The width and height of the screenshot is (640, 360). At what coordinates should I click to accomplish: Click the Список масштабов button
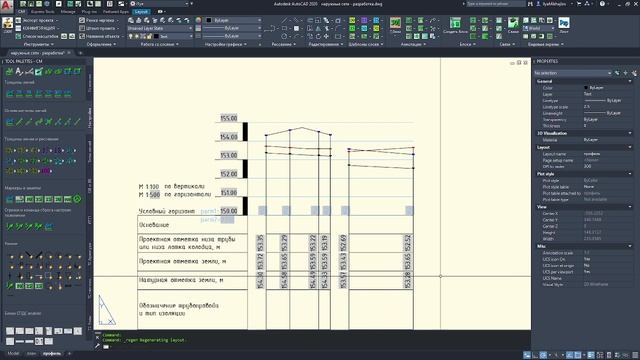[x=38, y=36]
